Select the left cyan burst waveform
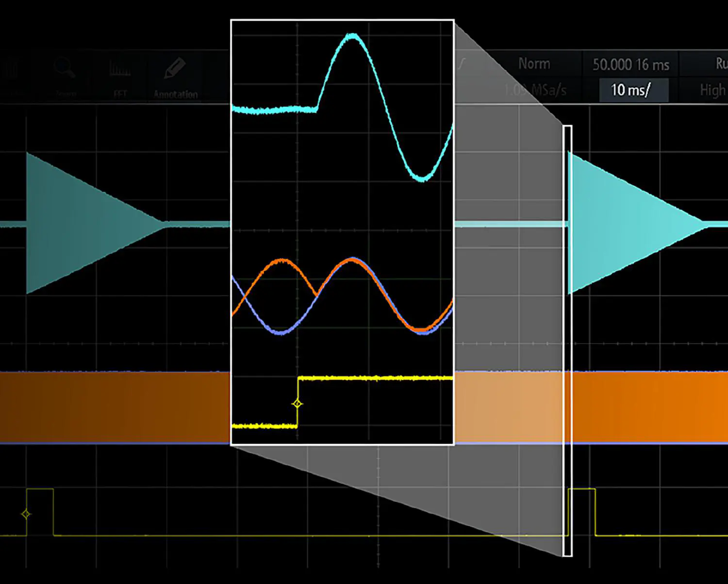The height and width of the screenshot is (584, 728). [73, 223]
